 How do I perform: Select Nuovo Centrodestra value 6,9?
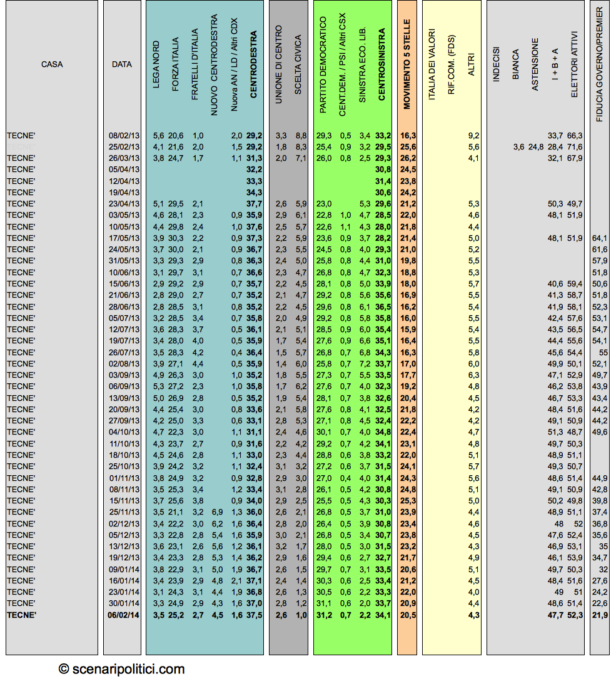217,512
